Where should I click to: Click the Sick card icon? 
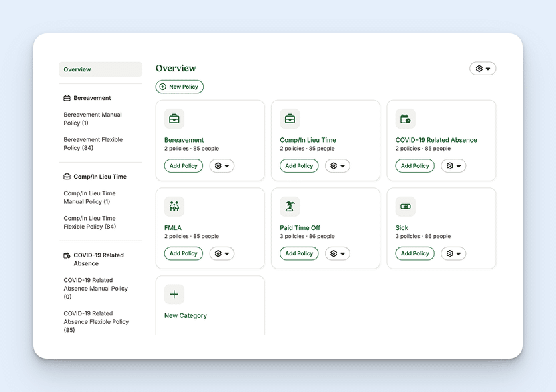tap(405, 207)
